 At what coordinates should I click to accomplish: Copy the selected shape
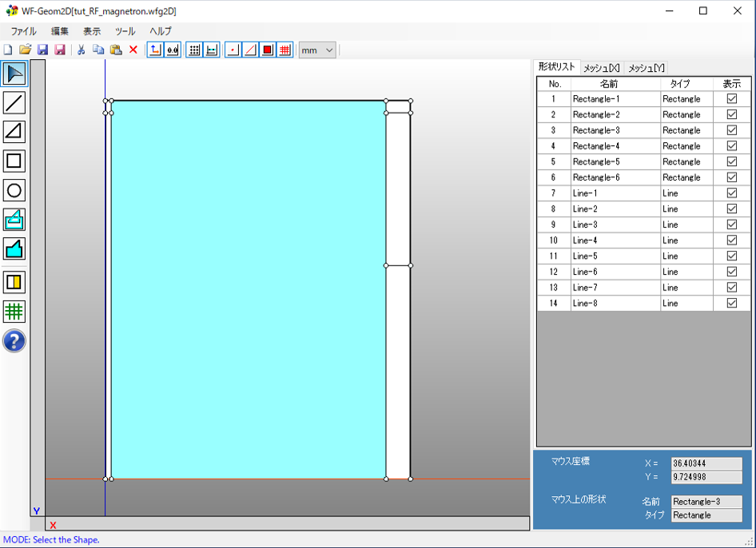pyautogui.click(x=98, y=50)
